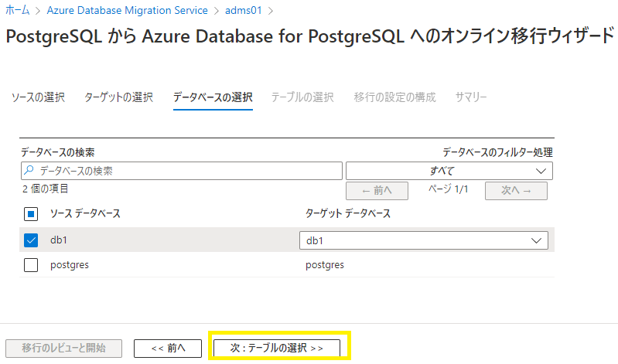Click 次 : テーブルの選択 >> button
This screenshot has height=364, width=618.
pyautogui.click(x=277, y=349)
